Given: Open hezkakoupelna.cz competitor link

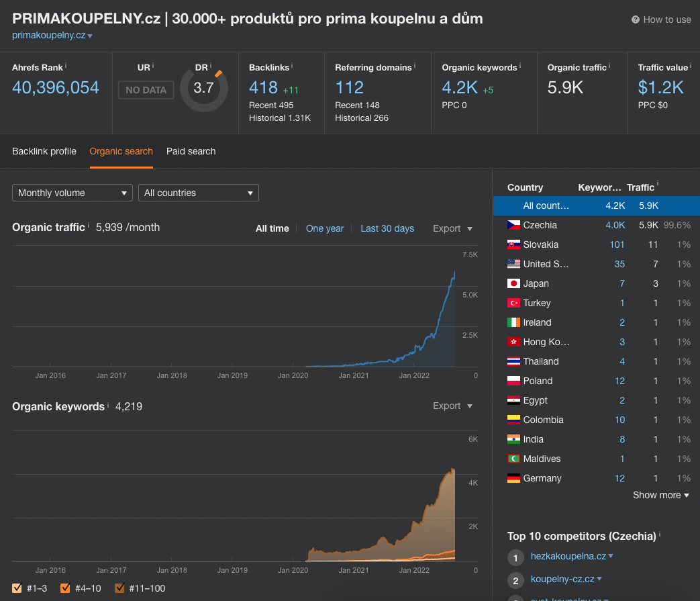Looking at the screenshot, I should pos(568,557).
